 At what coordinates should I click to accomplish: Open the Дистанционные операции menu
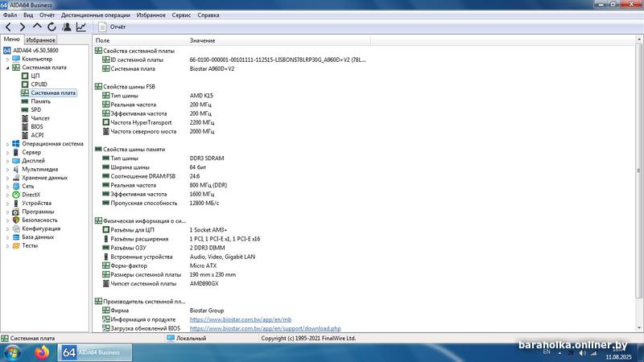pyautogui.click(x=95, y=15)
